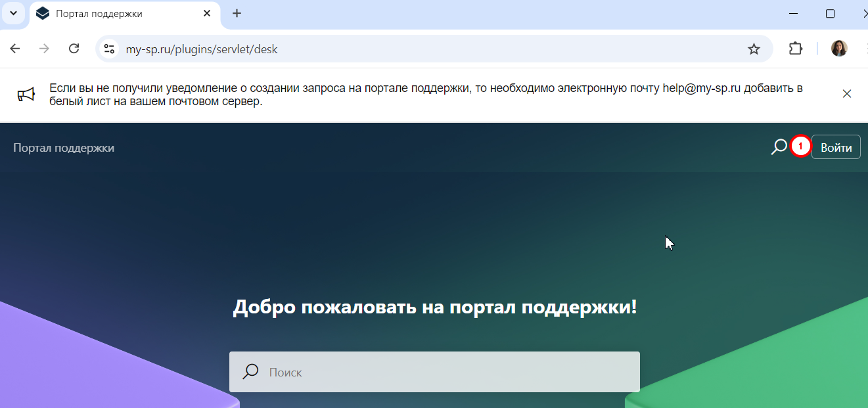
Task: Click the megaphone announcement icon
Action: [26, 95]
